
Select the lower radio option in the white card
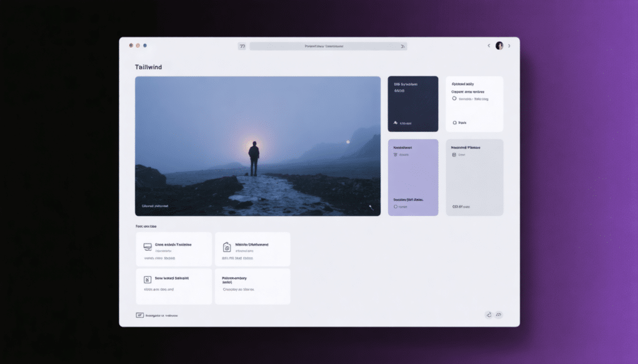(x=454, y=123)
